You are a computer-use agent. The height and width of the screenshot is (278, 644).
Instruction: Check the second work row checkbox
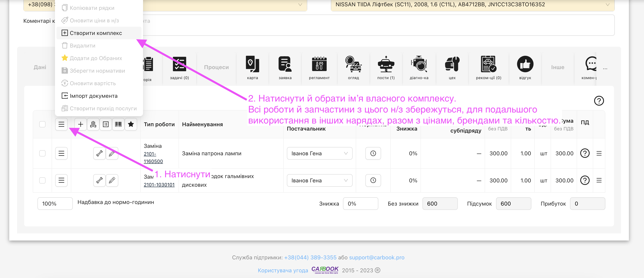click(x=42, y=180)
